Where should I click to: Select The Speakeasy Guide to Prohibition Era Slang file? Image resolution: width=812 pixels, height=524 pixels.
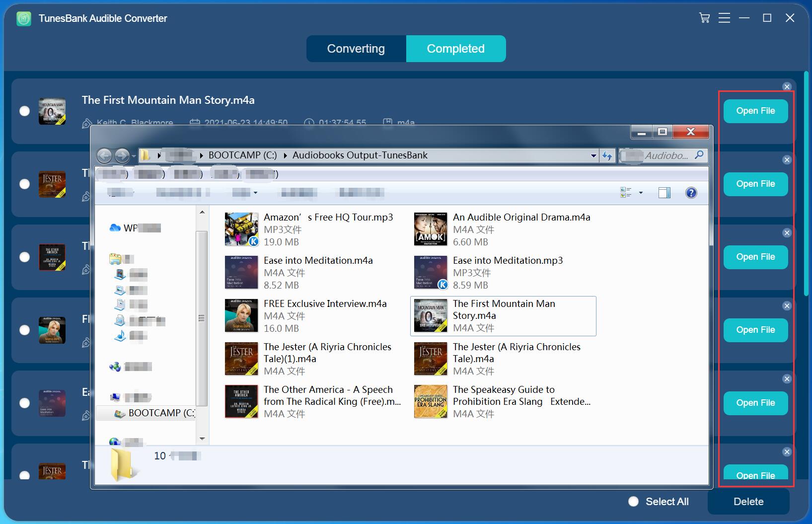coord(503,401)
